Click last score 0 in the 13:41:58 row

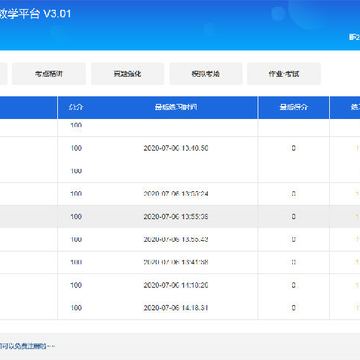(294, 262)
